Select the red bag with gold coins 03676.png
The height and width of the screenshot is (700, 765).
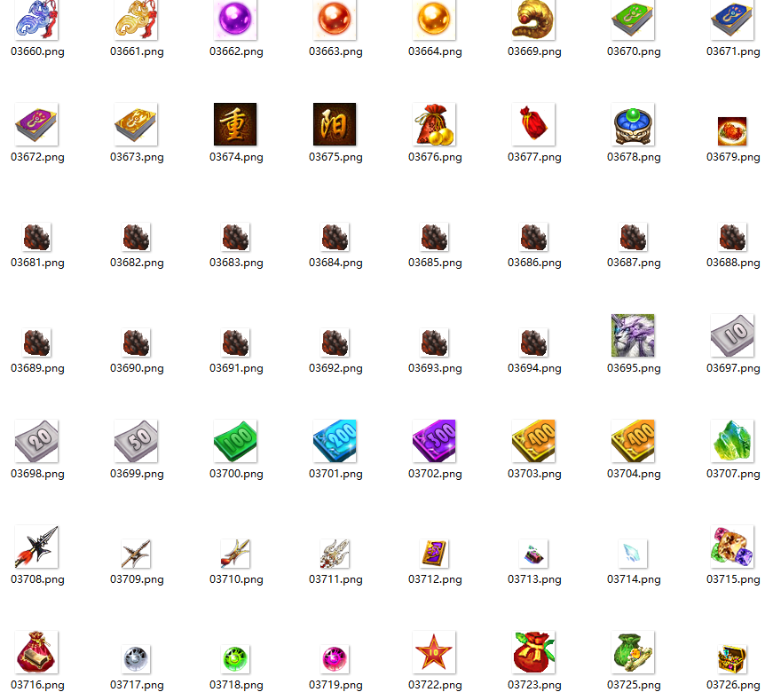click(434, 124)
